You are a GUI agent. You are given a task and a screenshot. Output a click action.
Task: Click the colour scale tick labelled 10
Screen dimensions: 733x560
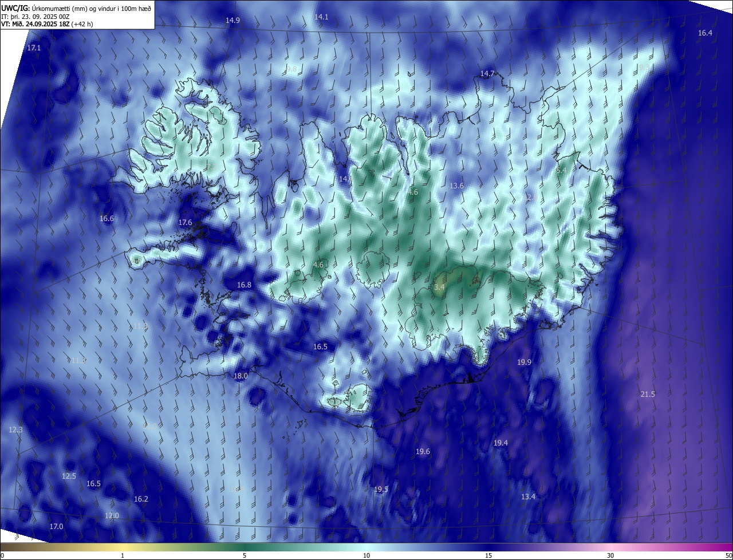point(366,555)
